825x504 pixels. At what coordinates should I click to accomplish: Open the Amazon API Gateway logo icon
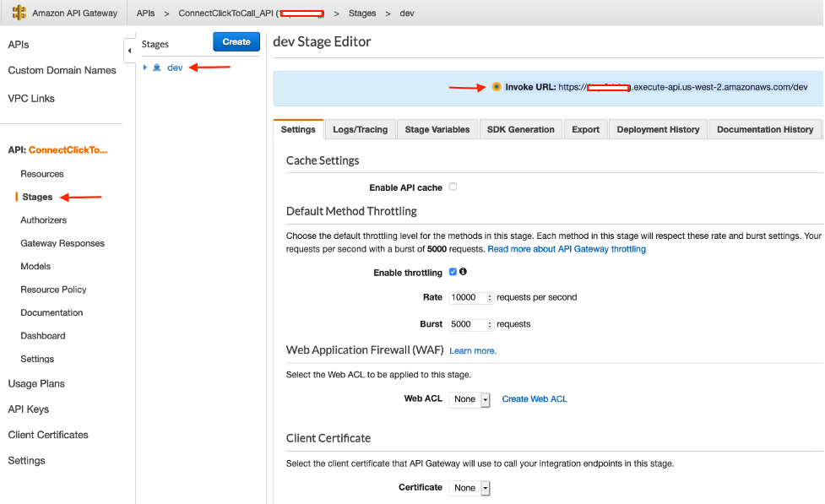pos(19,13)
